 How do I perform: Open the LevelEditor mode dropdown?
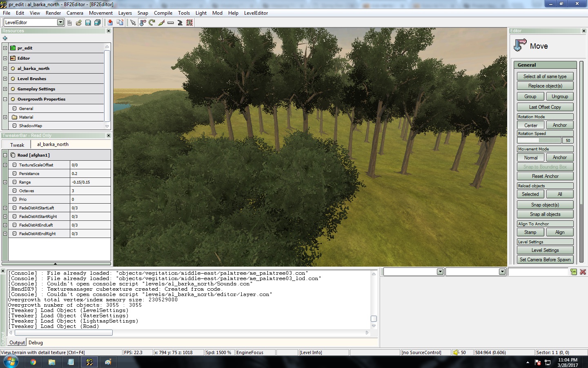click(x=60, y=22)
